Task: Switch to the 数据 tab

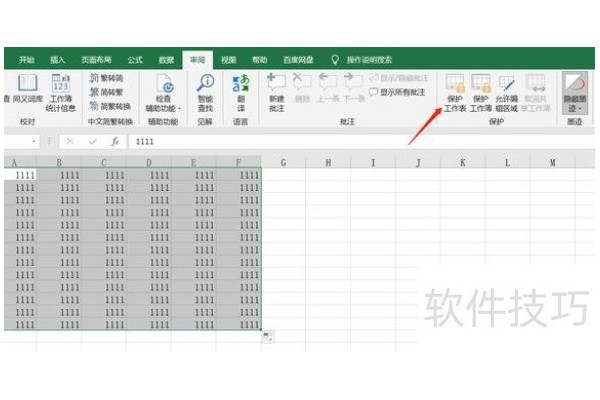Action: coord(166,60)
